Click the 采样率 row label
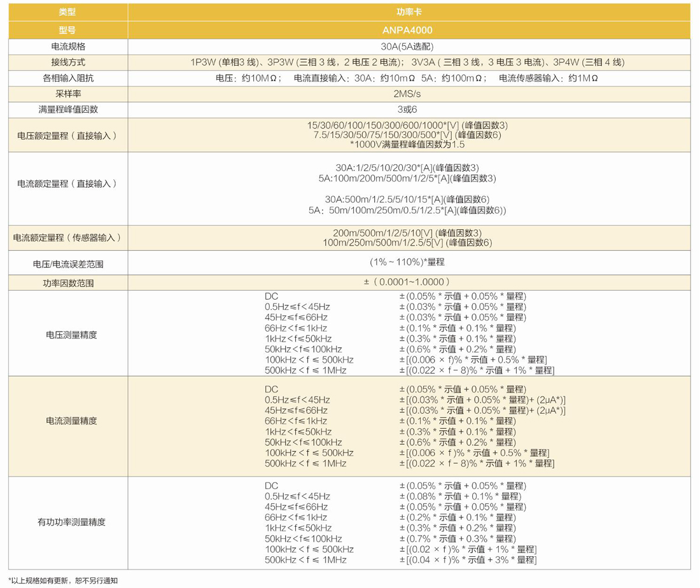The image size is (700, 588). coord(67,94)
